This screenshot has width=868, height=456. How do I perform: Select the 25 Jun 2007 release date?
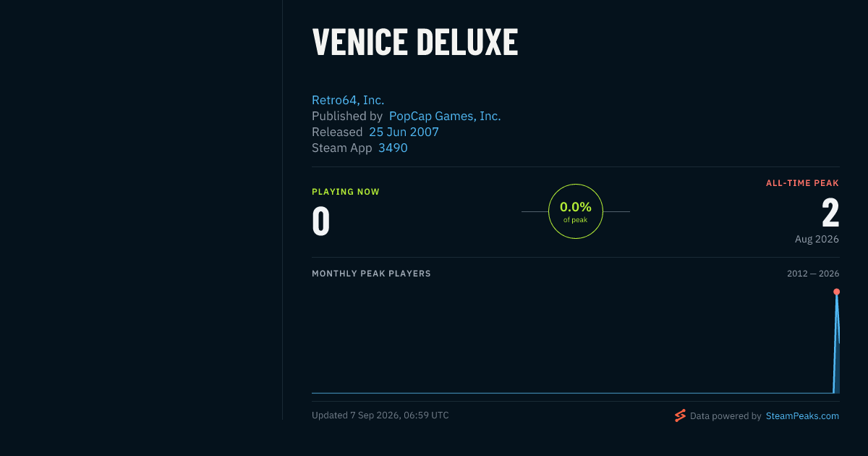pos(404,132)
